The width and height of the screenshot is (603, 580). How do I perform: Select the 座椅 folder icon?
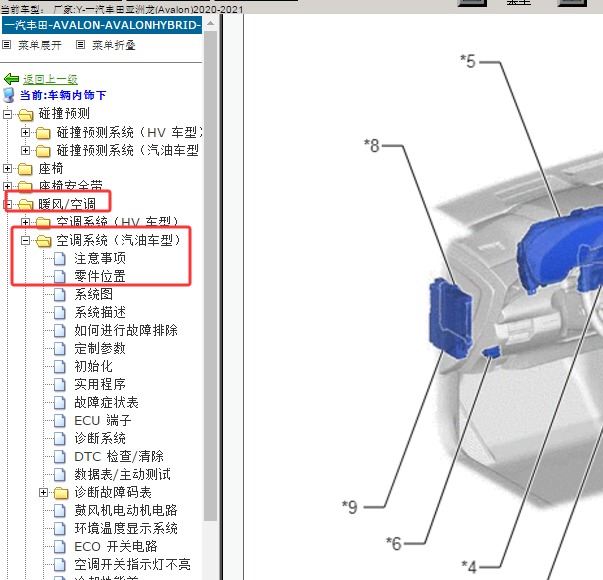click(25, 168)
